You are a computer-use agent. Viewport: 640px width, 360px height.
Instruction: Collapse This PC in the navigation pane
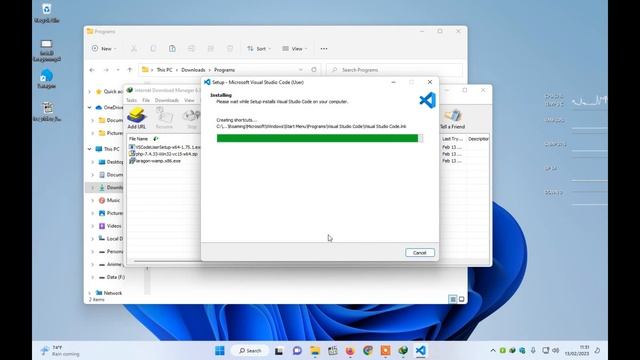click(90, 149)
